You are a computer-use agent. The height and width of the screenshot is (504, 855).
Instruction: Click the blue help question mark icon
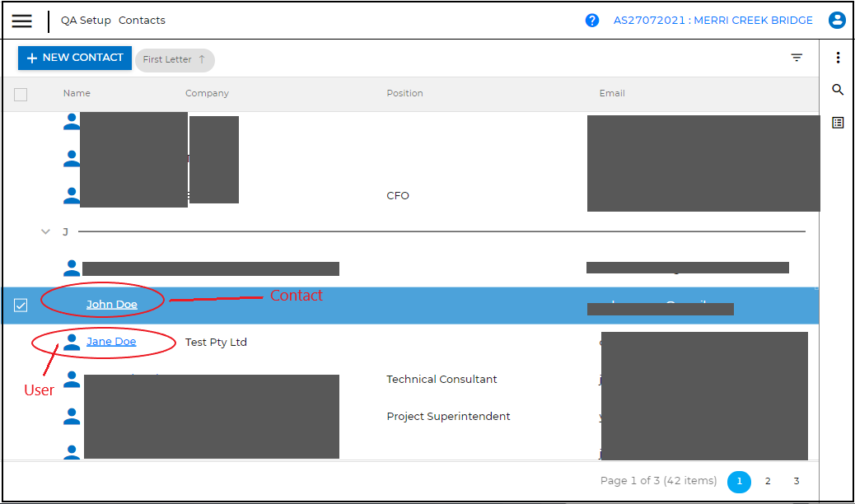(591, 21)
